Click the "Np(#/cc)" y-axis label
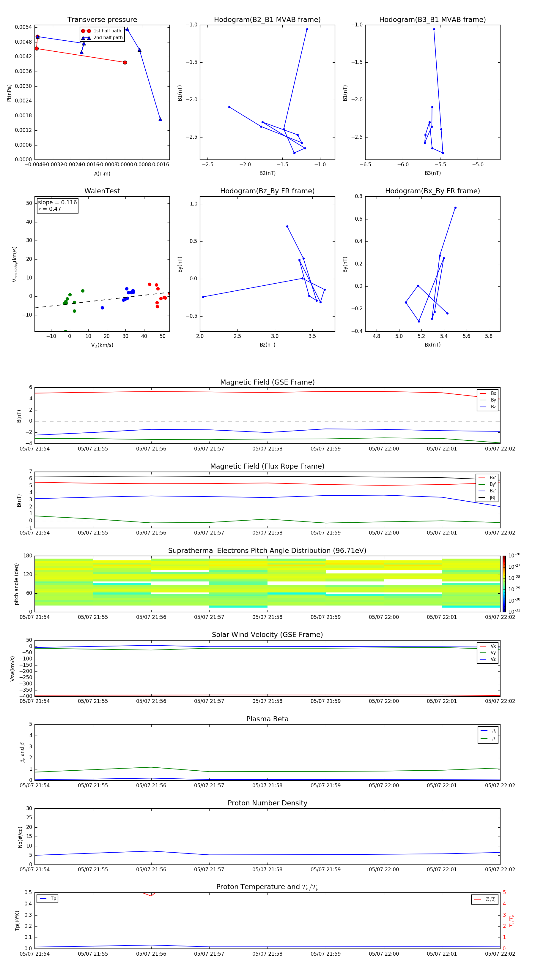The image size is (535, 980). coord(20,837)
